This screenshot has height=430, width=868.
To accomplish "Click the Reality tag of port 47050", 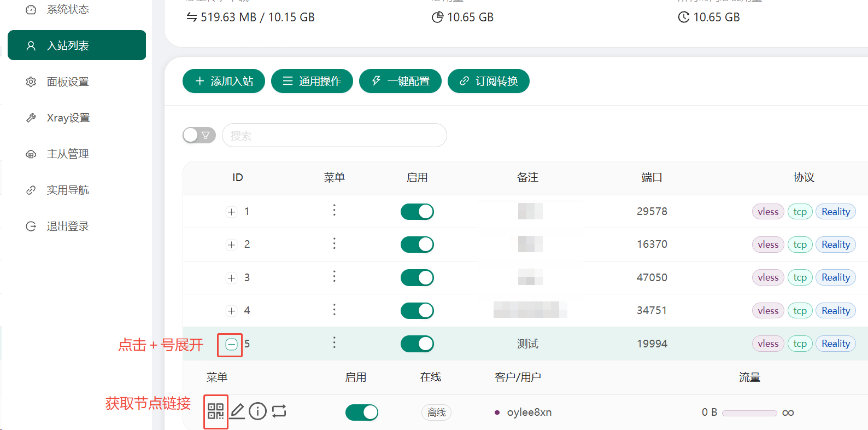I will pyautogui.click(x=836, y=277).
